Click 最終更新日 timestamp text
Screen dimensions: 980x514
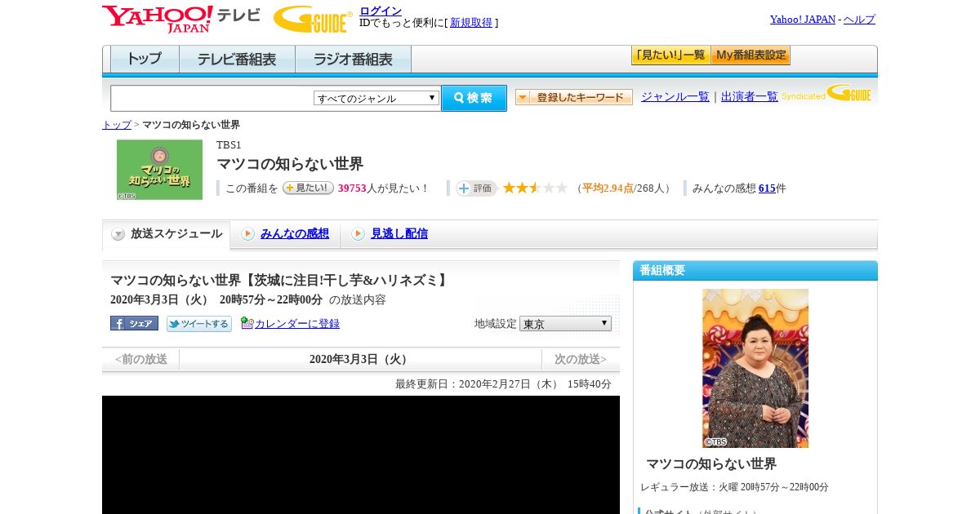[503, 384]
